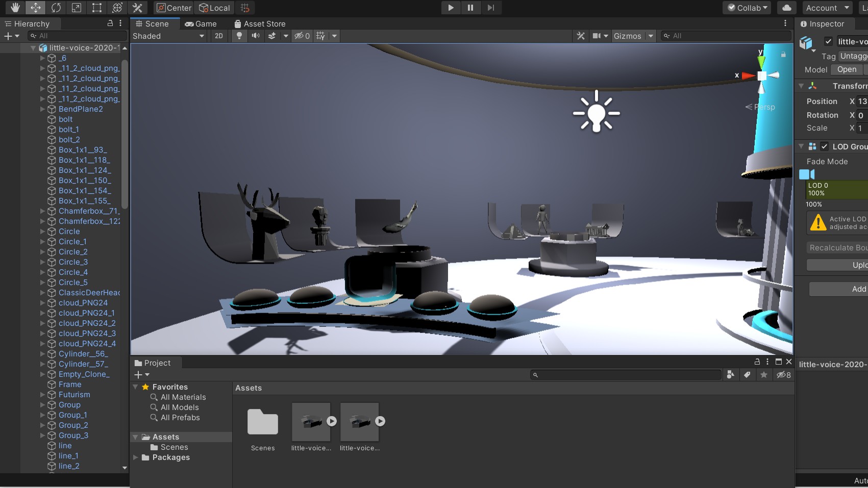Select the Hand tool in toolbar
The width and height of the screenshot is (868, 488).
15,8
